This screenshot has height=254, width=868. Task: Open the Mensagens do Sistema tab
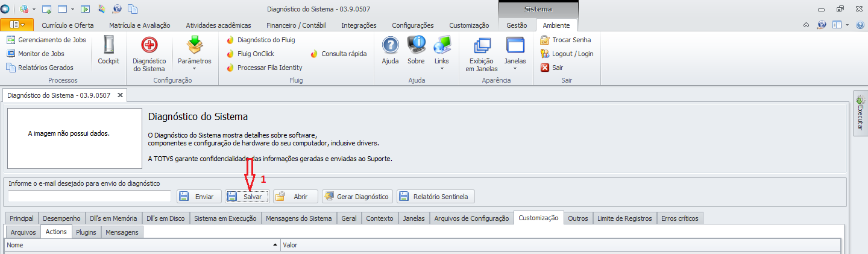(299, 218)
